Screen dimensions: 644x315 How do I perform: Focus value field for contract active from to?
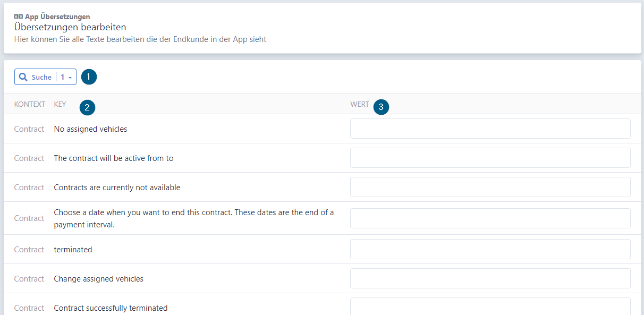490,158
